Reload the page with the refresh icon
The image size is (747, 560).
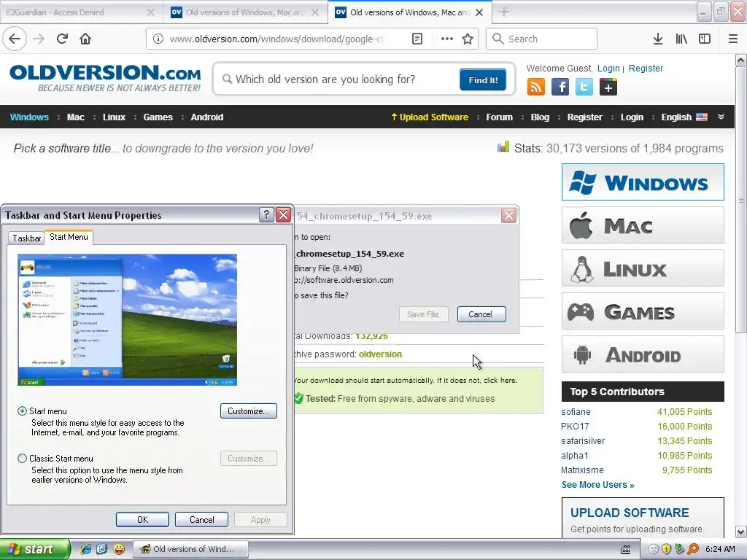point(62,39)
